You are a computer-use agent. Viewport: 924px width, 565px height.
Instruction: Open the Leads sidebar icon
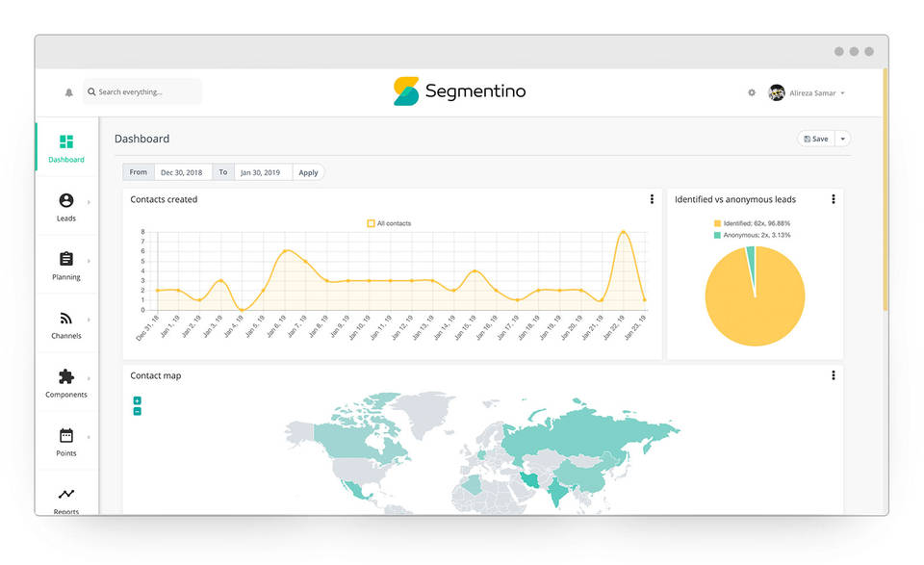point(66,201)
